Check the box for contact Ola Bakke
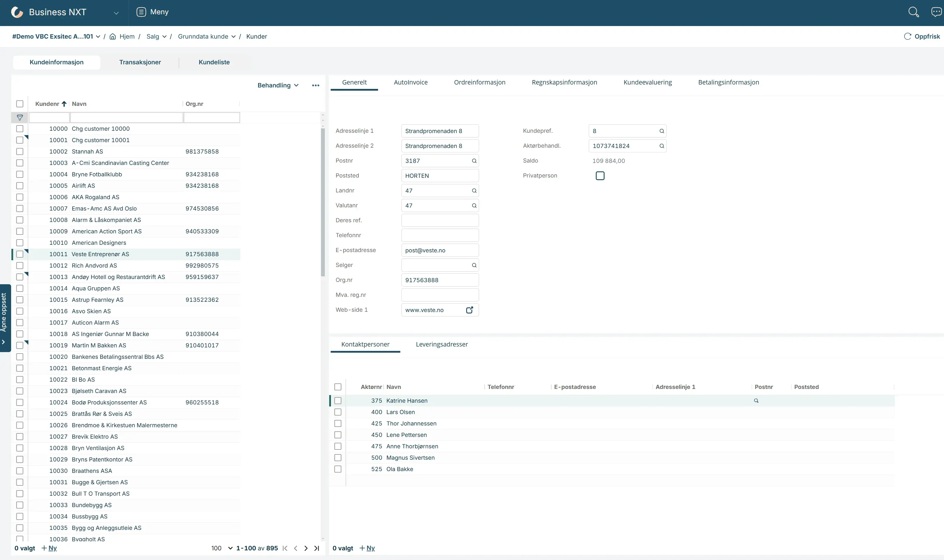The image size is (944, 560). pyautogui.click(x=338, y=469)
